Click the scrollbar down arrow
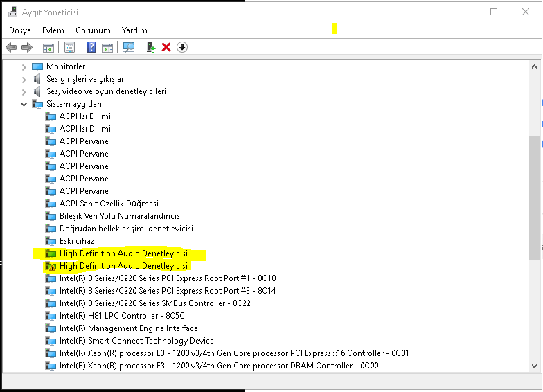This screenshot has height=392, width=543. [x=534, y=366]
